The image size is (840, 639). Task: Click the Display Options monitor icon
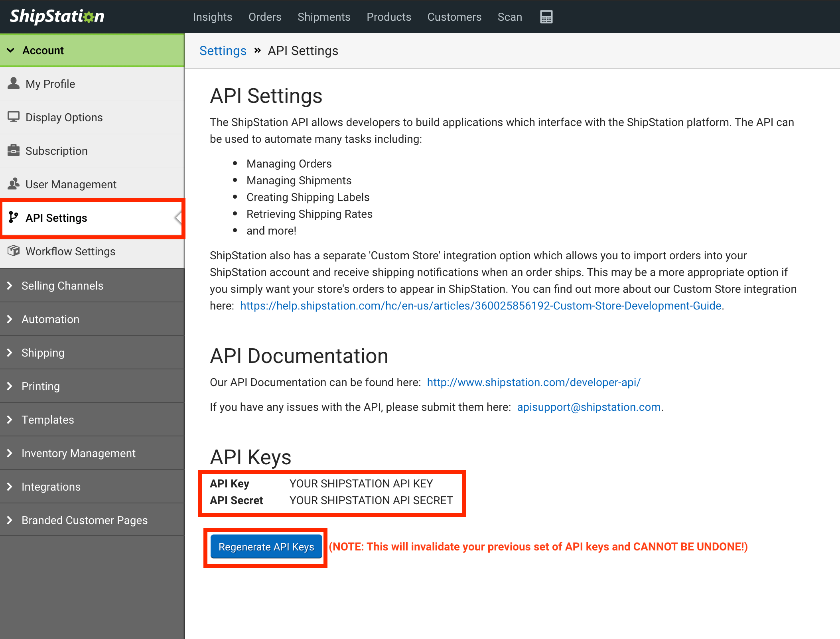(x=14, y=117)
